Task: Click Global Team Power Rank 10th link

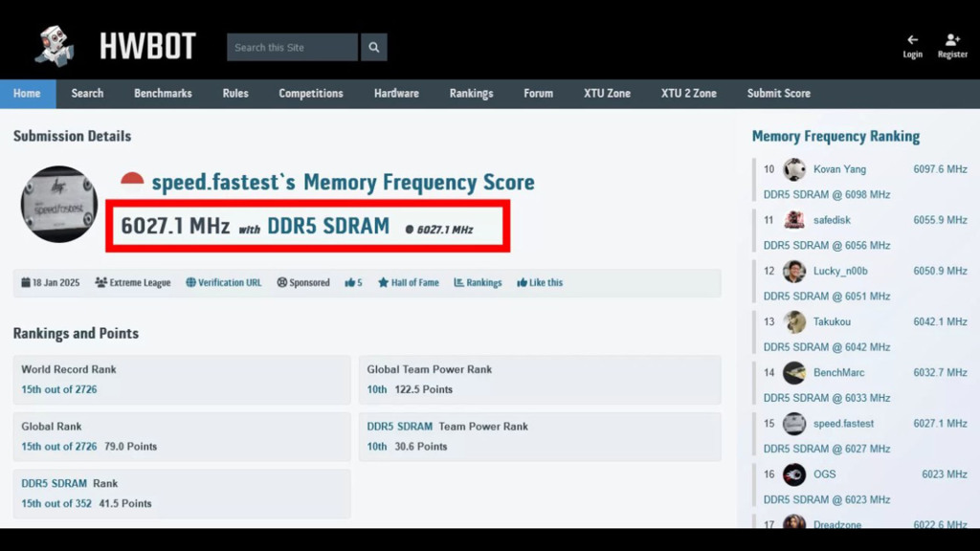Action: (x=377, y=389)
